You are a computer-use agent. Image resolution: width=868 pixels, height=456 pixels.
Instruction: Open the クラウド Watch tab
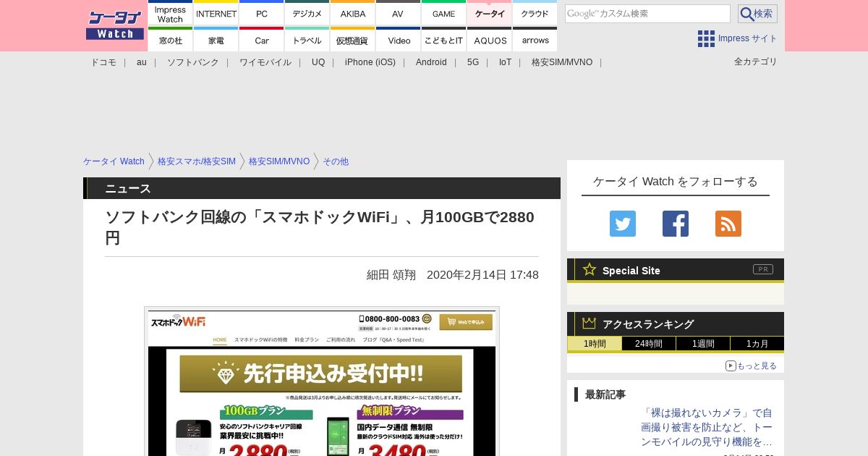[x=535, y=13]
